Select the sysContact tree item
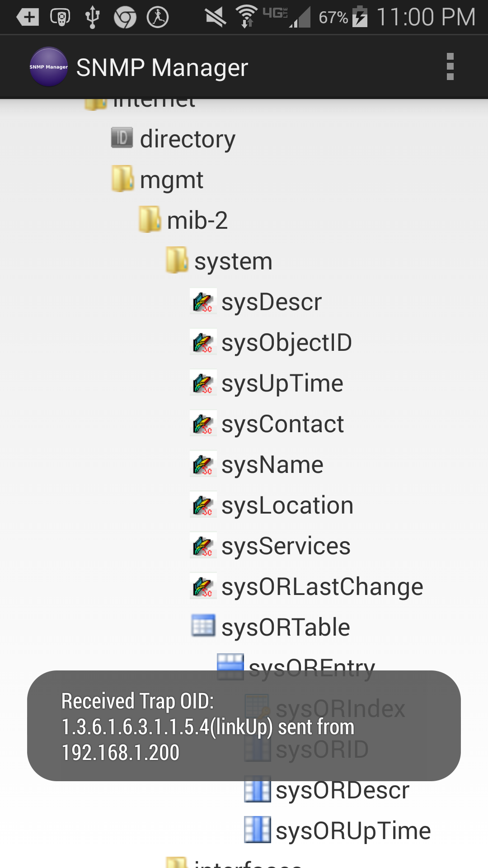This screenshot has width=488, height=868. tap(282, 424)
